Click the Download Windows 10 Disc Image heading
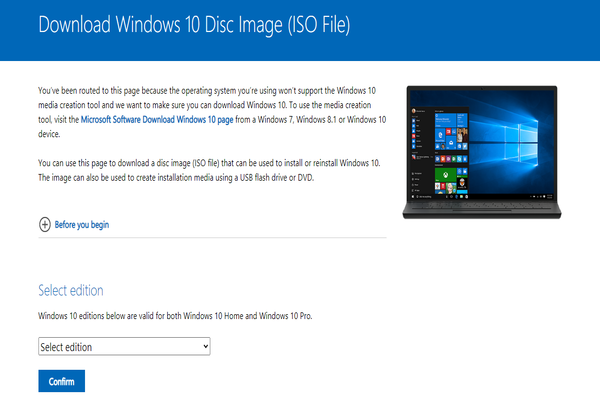The width and height of the screenshot is (600, 400). [x=194, y=25]
